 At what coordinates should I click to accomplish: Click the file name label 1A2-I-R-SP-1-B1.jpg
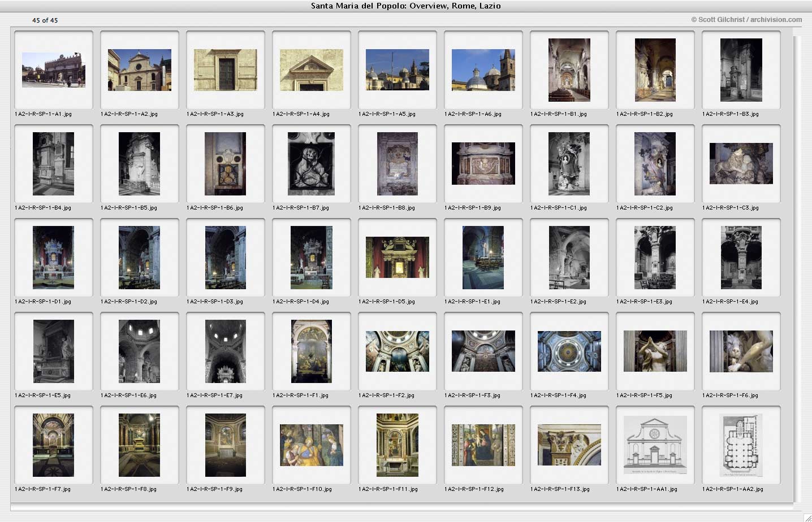(559, 114)
